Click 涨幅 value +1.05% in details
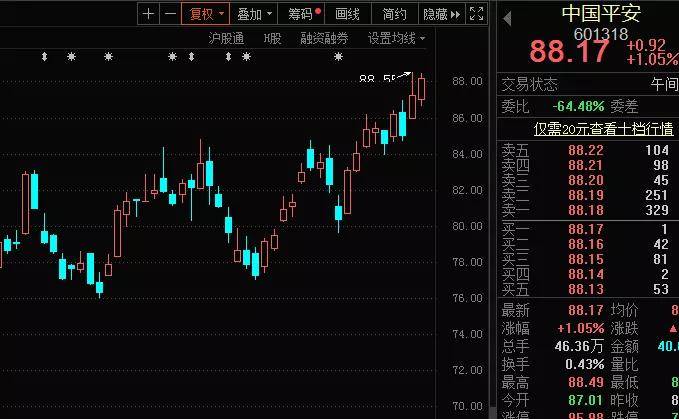Screen dimensions: 679x419 580,328
